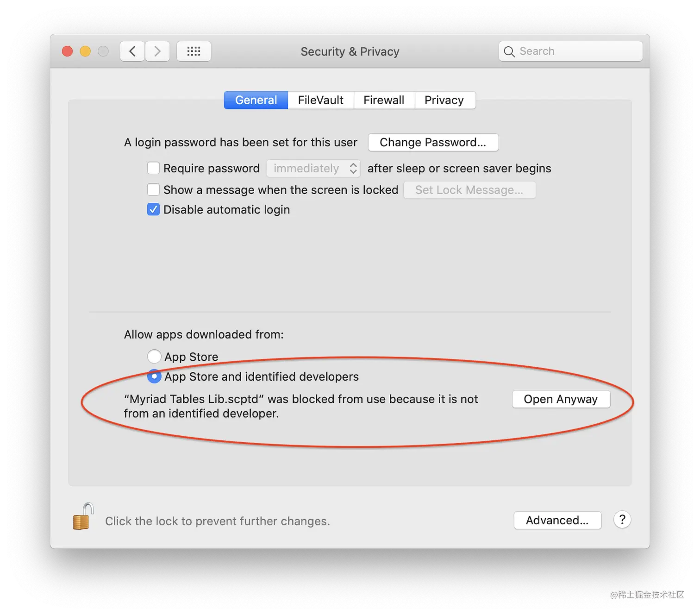Check Show a message when screen is locked

point(153,189)
